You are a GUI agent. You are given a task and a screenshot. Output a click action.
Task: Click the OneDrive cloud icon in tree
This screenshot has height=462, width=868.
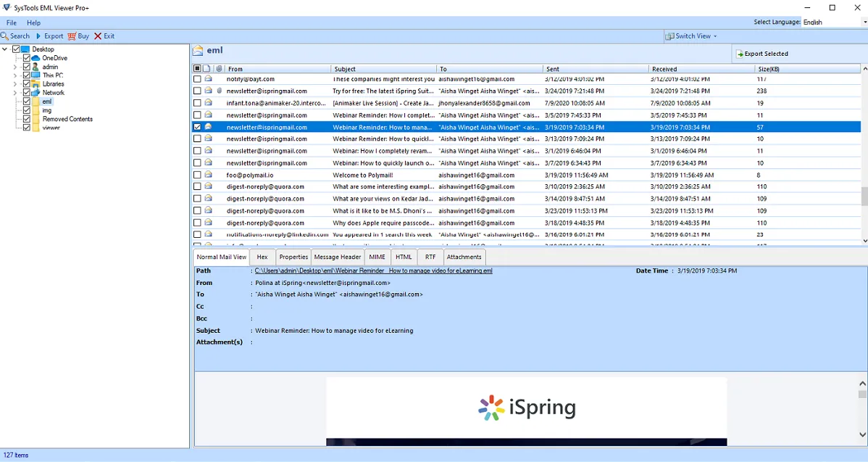tap(36, 58)
